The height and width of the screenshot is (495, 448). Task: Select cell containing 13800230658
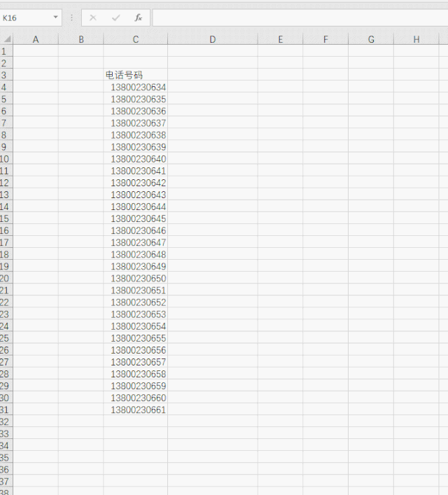click(135, 374)
